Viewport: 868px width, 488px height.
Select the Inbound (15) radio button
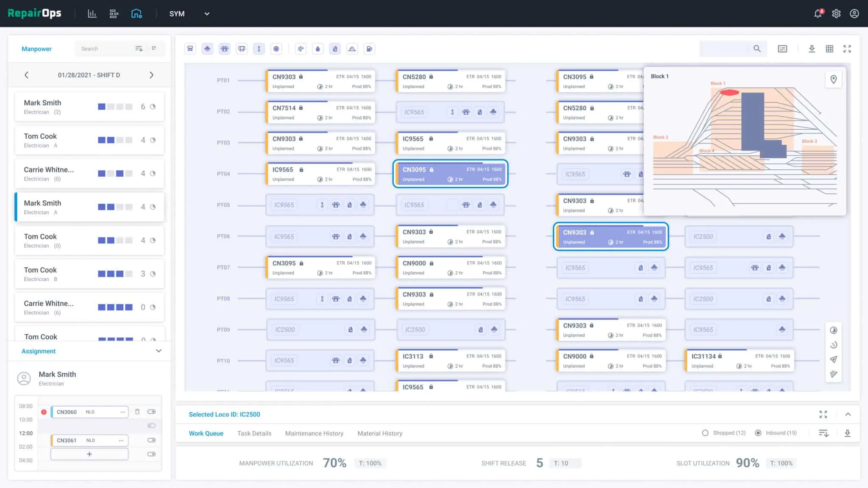point(758,433)
